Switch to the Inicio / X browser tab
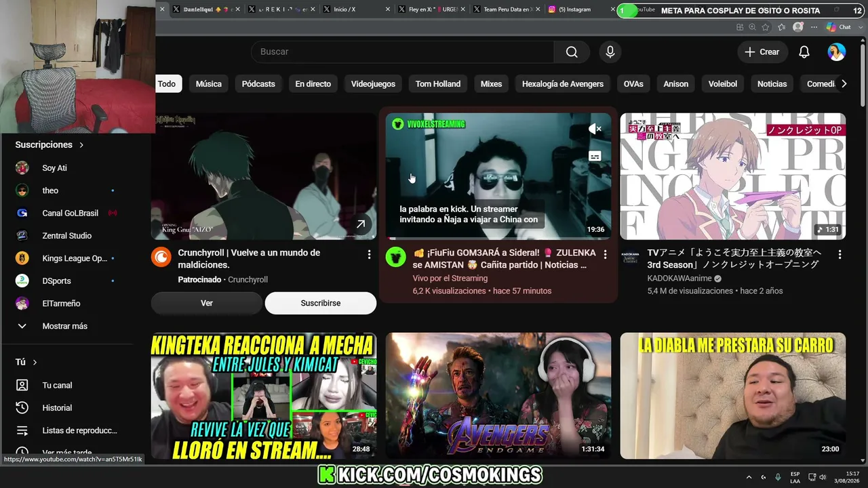Screen dimensions: 868x488 pos(356,9)
